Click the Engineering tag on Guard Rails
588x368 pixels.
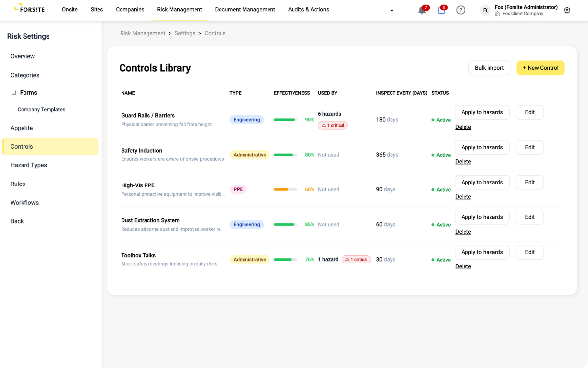(246, 120)
